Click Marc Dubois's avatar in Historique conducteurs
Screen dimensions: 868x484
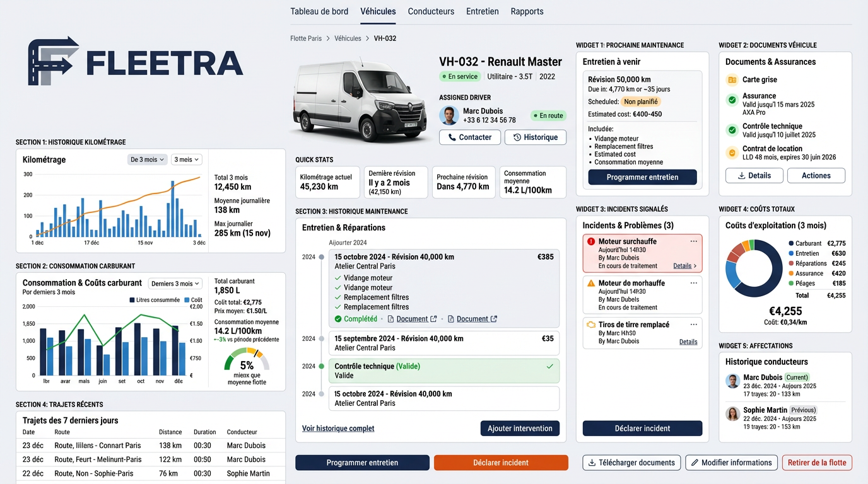click(732, 381)
